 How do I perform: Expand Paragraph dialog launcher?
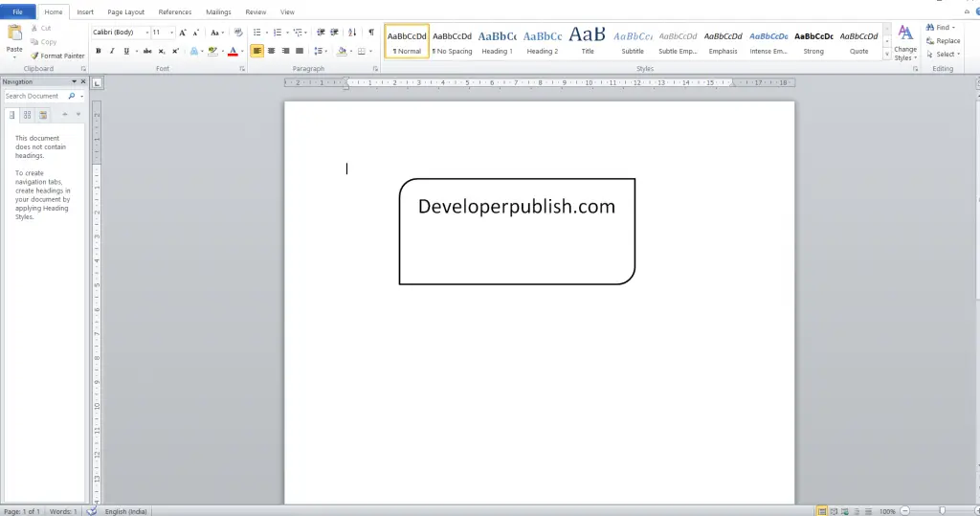pos(375,69)
